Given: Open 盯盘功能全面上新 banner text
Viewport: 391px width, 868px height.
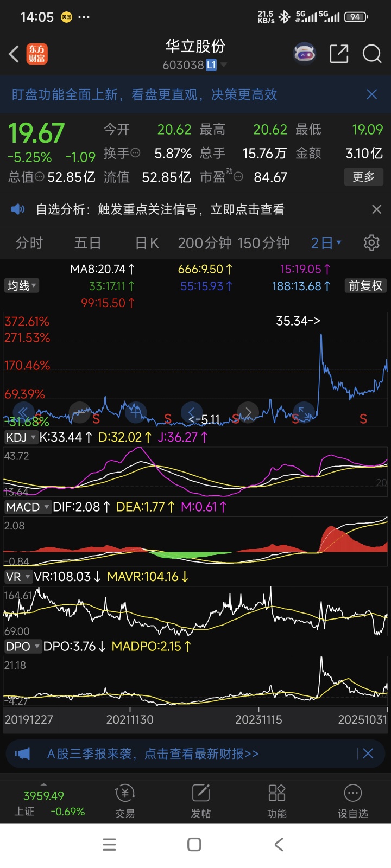Looking at the screenshot, I should tap(144, 94).
